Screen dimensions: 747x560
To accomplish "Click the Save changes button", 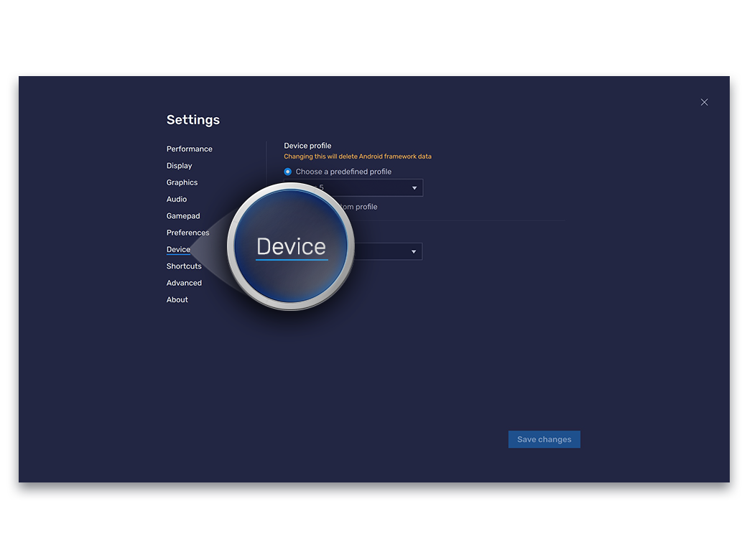I will pyautogui.click(x=544, y=439).
